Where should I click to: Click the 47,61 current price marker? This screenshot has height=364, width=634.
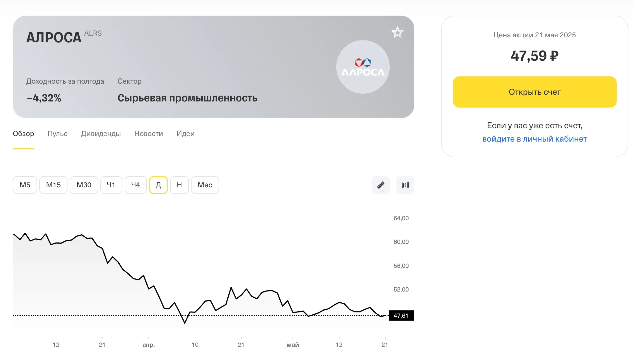point(401,316)
